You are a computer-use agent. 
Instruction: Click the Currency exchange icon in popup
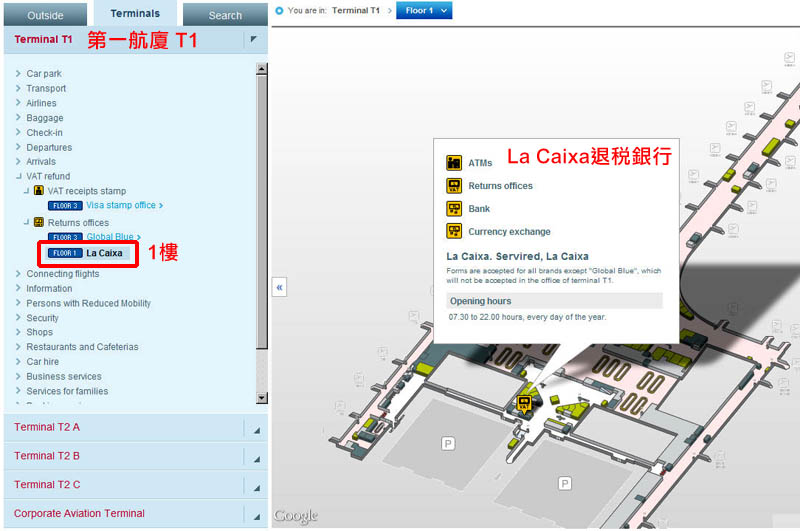click(x=454, y=231)
